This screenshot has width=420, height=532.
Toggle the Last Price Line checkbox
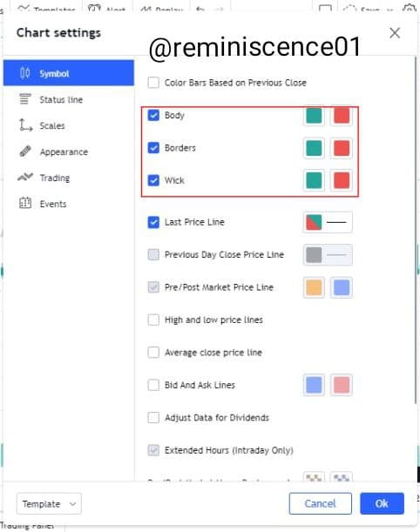pyautogui.click(x=153, y=222)
